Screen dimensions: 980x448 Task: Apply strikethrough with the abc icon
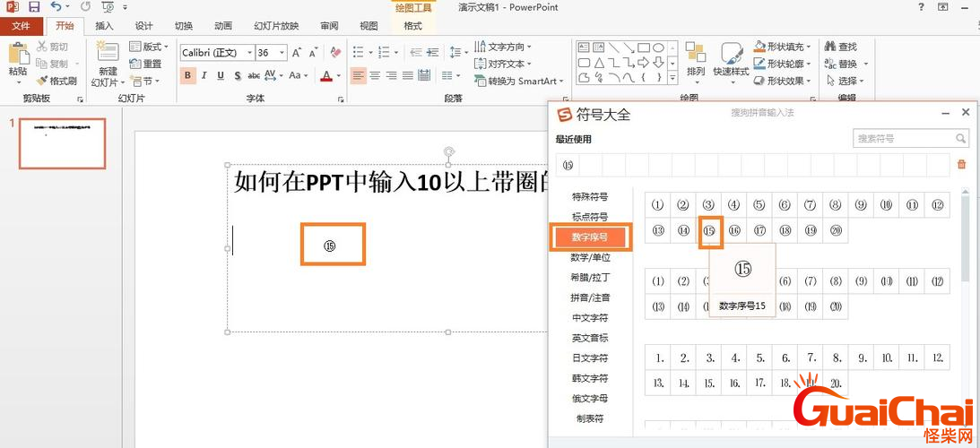pyautogui.click(x=254, y=75)
